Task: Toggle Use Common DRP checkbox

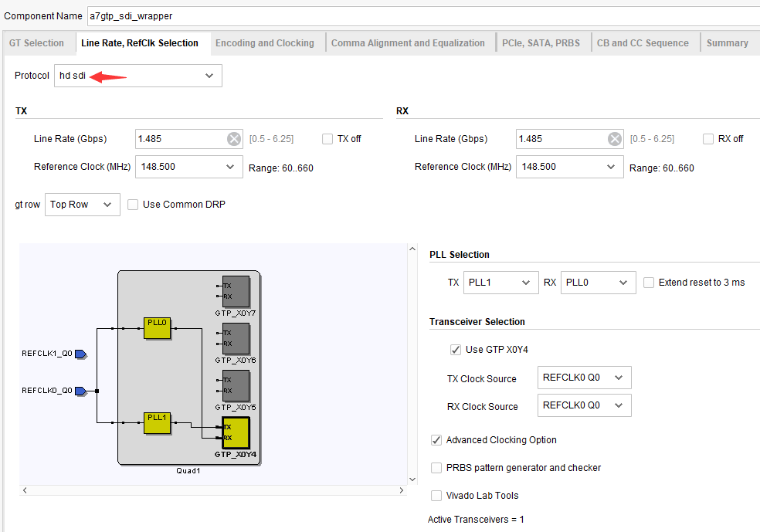Action: [x=133, y=205]
